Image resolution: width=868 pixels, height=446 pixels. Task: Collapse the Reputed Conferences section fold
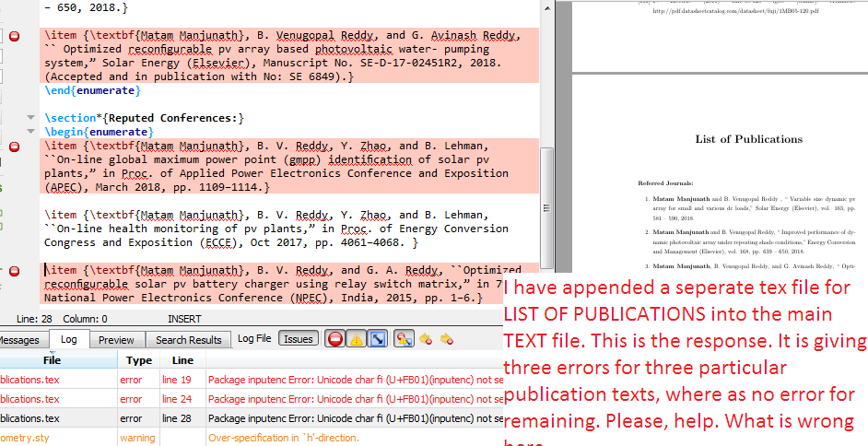pyautogui.click(x=31, y=118)
